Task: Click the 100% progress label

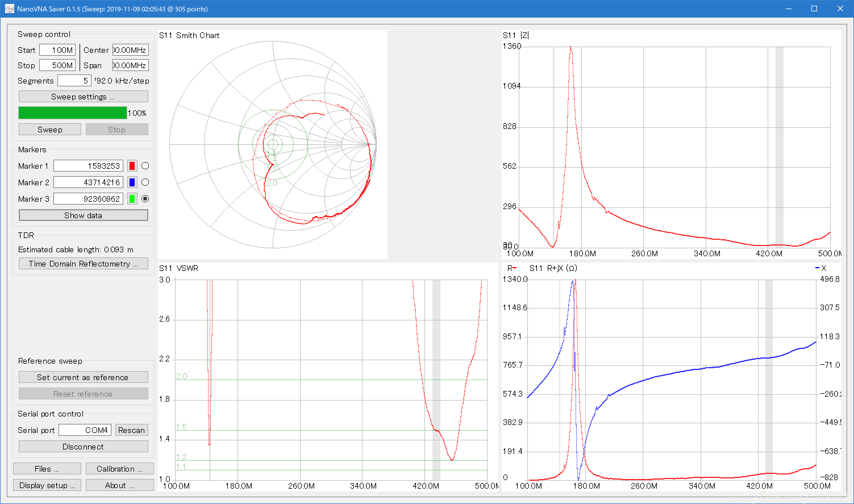Action: coord(138,113)
